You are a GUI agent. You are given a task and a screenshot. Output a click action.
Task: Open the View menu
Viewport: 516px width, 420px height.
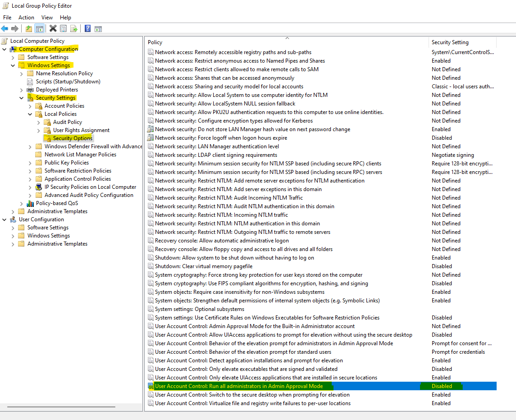[47, 17]
